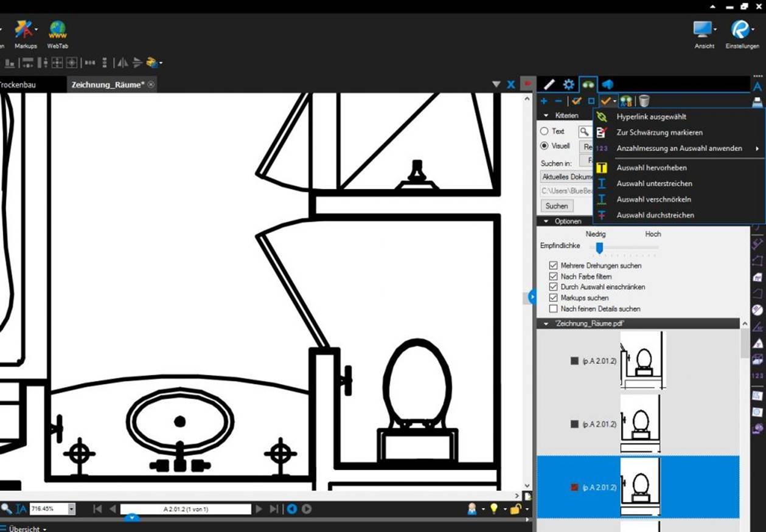Click the trash can delete icon
766x532 pixels.
click(x=644, y=101)
